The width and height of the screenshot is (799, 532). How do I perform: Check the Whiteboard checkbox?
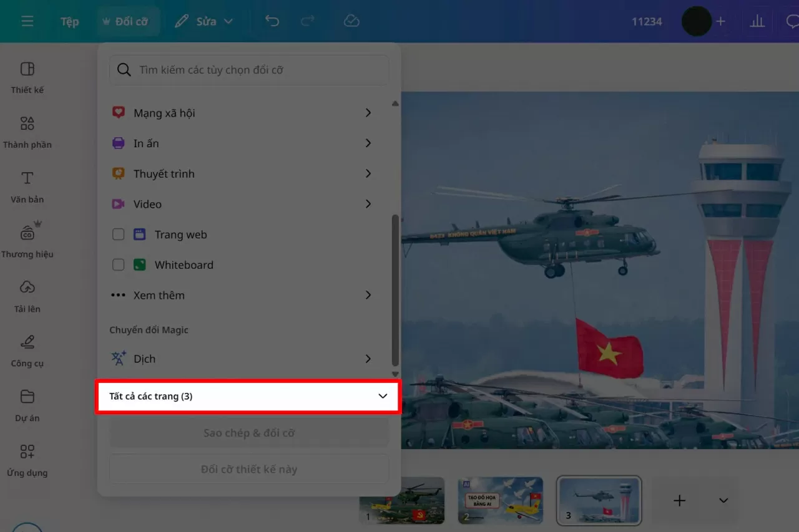118,264
